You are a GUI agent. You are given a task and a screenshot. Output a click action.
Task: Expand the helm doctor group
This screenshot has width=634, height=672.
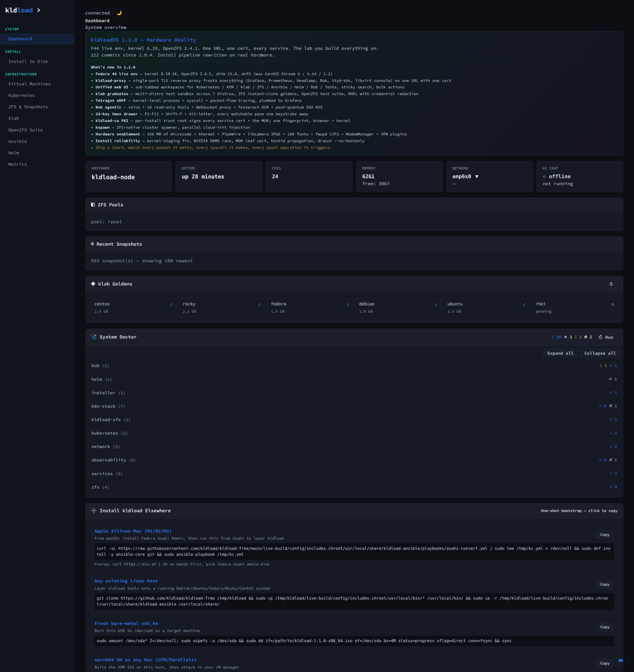click(x=354, y=379)
